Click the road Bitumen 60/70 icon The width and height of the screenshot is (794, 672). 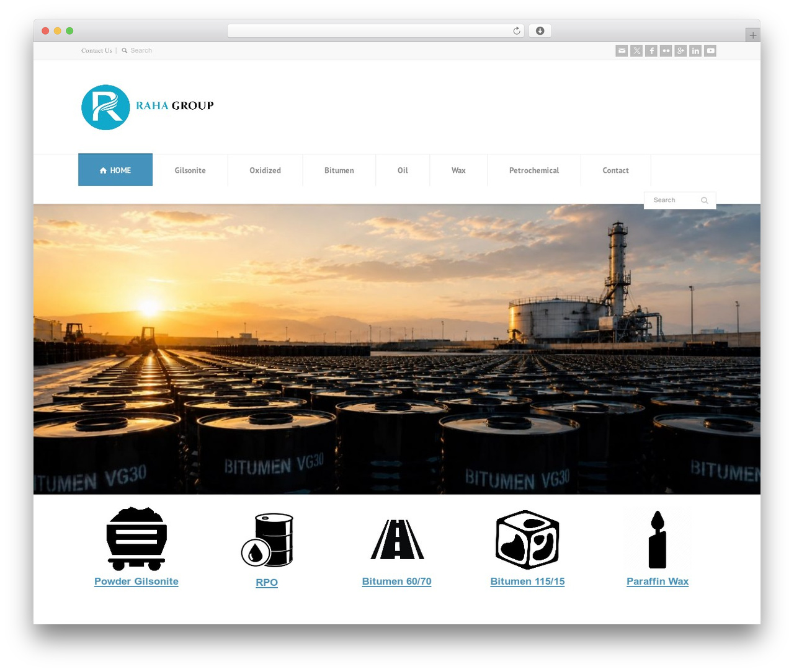[x=397, y=539]
